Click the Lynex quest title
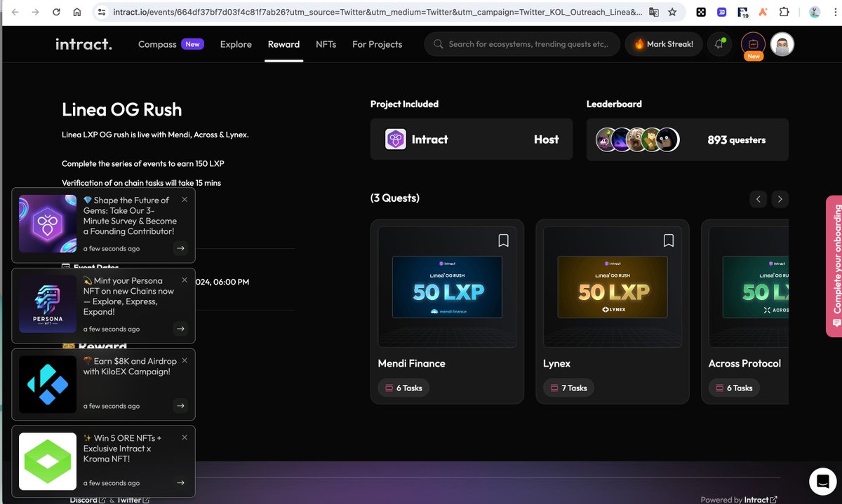The image size is (842, 504). (557, 363)
